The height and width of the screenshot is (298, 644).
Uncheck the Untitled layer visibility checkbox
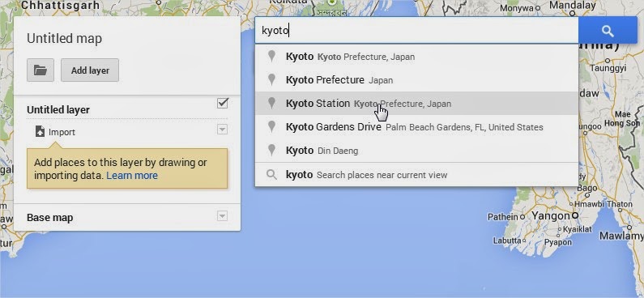pyautogui.click(x=223, y=103)
